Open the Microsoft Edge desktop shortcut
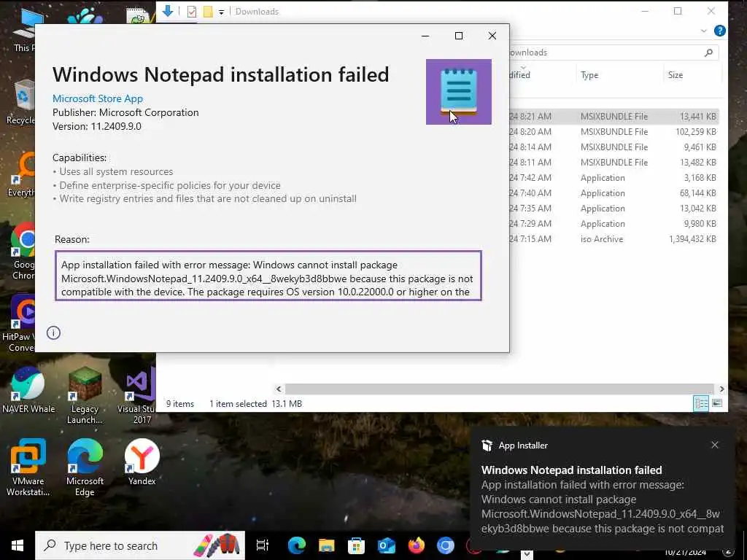 (85, 467)
